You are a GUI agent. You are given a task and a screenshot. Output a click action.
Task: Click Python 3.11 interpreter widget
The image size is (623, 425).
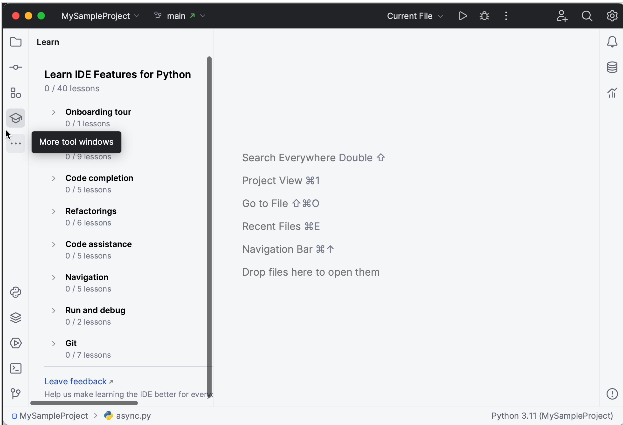552,415
